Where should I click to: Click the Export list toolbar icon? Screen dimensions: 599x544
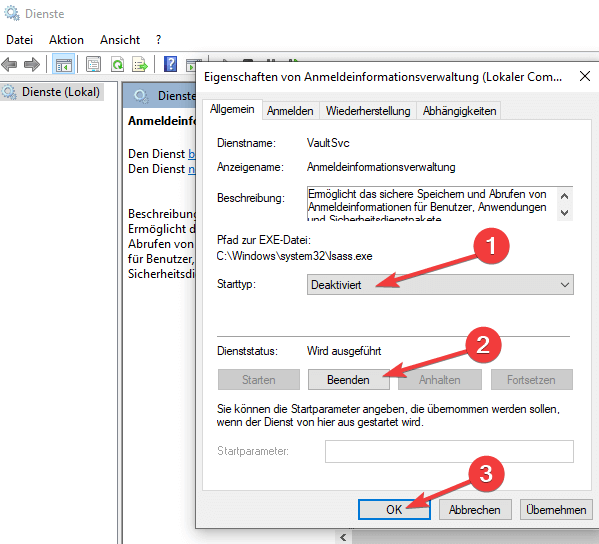pyautogui.click(x=139, y=64)
